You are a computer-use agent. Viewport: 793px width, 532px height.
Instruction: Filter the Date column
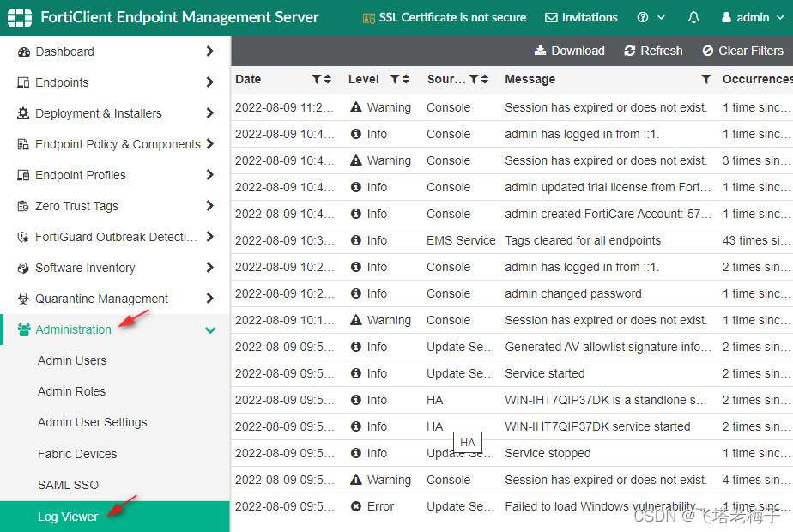pos(316,79)
